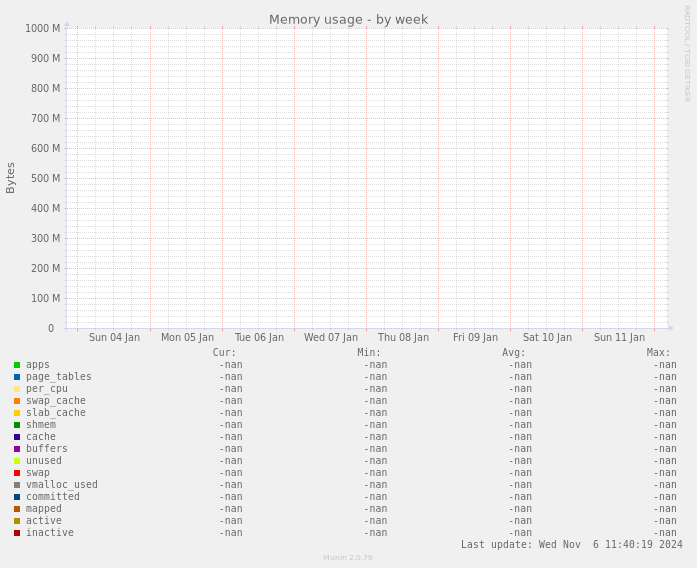Click the swap_cache orange legend square

point(17,401)
